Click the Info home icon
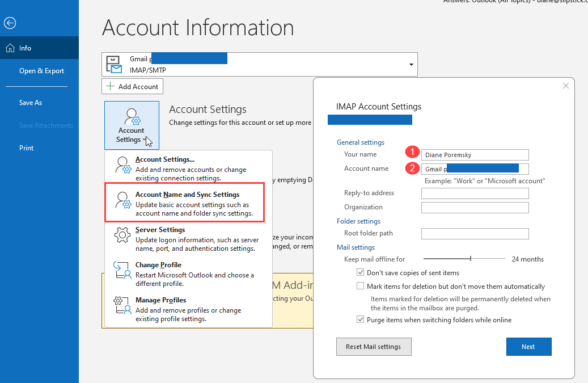The width and height of the screenshot is (588, 383). (10, 48)
